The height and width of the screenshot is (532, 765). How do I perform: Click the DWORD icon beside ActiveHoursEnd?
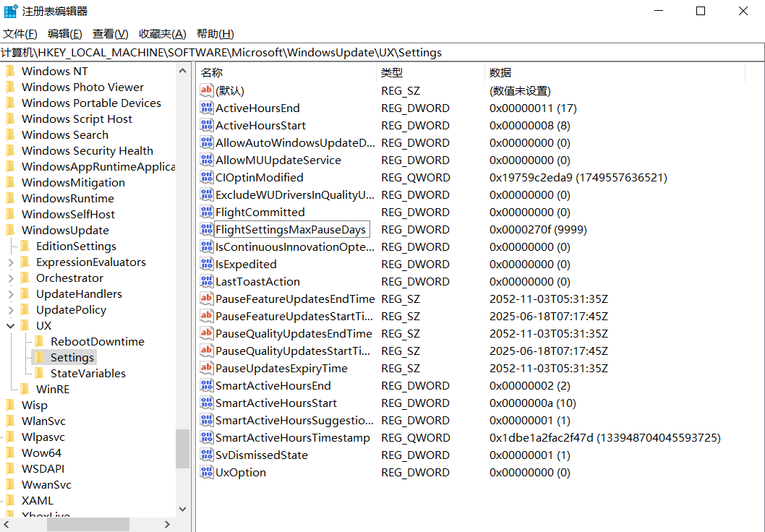click(x=207, y=108)
